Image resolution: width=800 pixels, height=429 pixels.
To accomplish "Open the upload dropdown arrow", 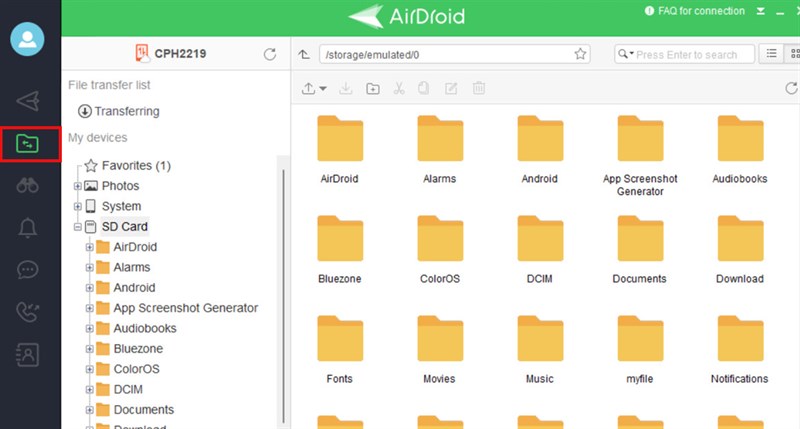I will tap(324, 89).
